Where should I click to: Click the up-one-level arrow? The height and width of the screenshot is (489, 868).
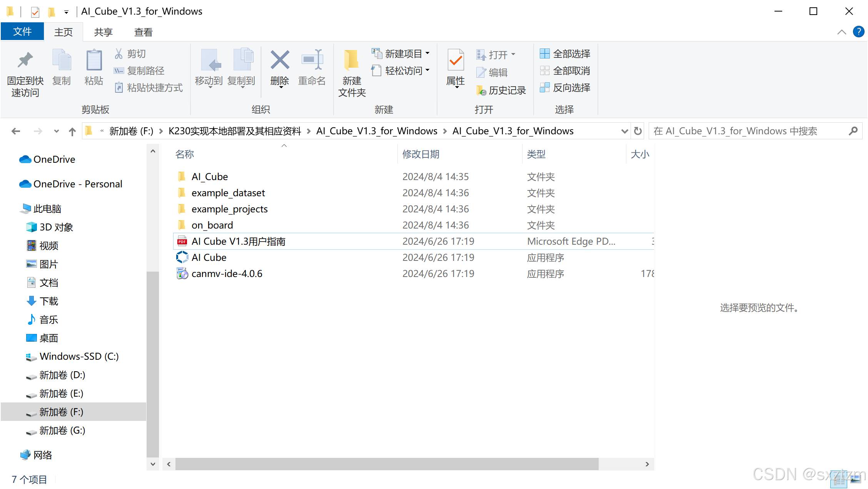tap(72, 131)
